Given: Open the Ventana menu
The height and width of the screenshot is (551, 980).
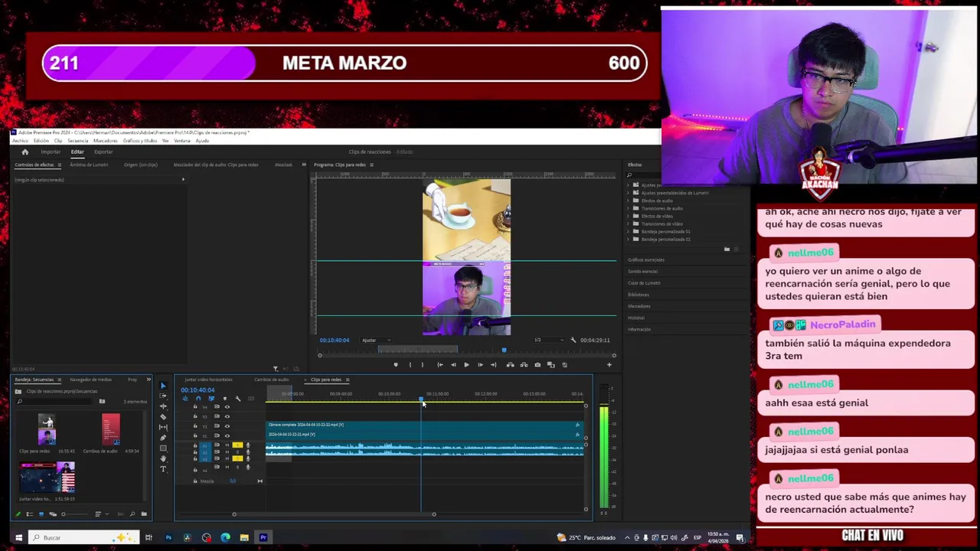Looking at the screenshot, I should (181, 141).
